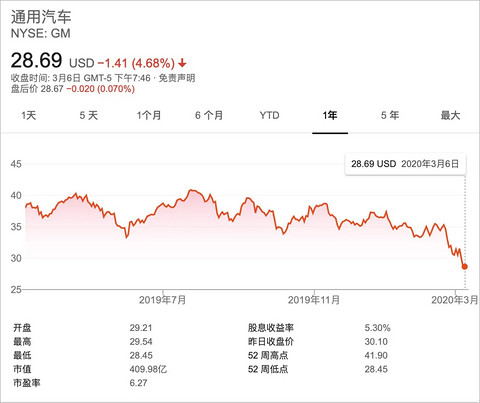The image size is (480, 403).
Task: Switch to the 5 天 tab
Action: [x=89, y=115]
